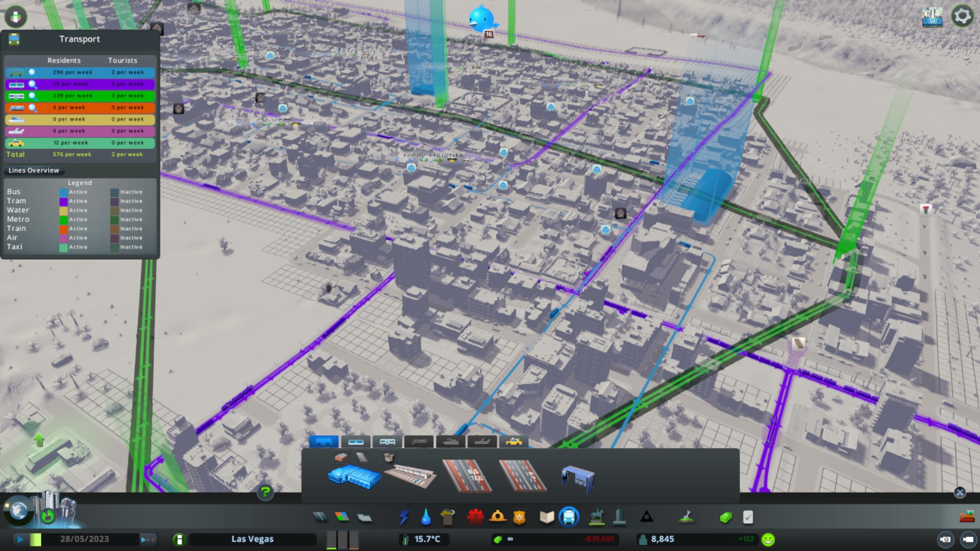
Task: Switch to the Taxi transport tab
Action: point(513,442)
